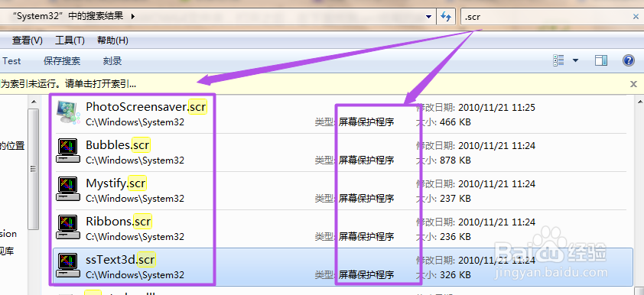This screenshot has height=295, width=644.
Task: Click the refresh button beside address bar
Action: pos(446,16)
